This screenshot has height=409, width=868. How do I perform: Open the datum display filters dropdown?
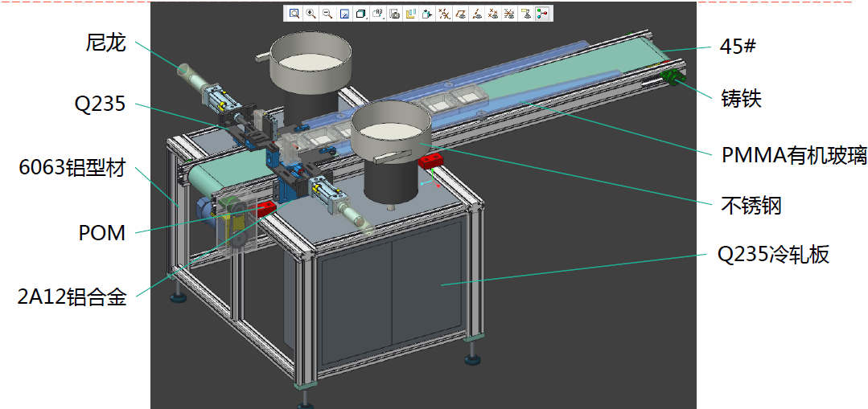point(443,14)
